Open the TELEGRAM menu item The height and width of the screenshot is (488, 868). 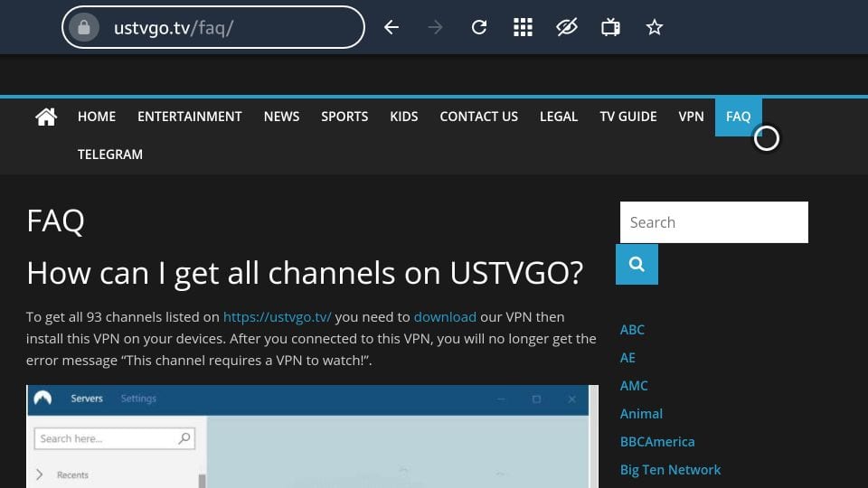click(110, 155)
